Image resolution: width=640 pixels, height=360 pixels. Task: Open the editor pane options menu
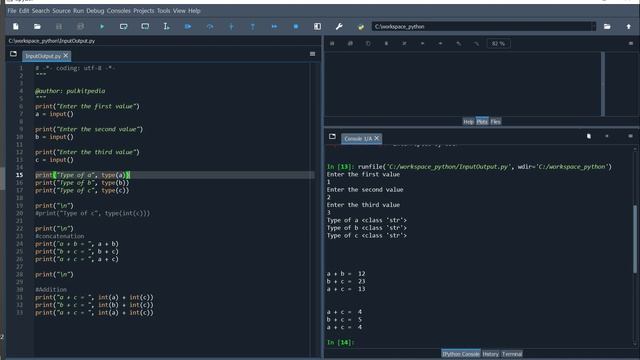click(x=312, y=54)
